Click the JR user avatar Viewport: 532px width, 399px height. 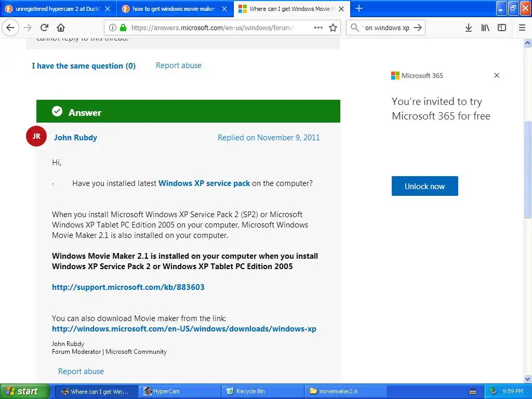pyautogui.click(x=36, y=136)
